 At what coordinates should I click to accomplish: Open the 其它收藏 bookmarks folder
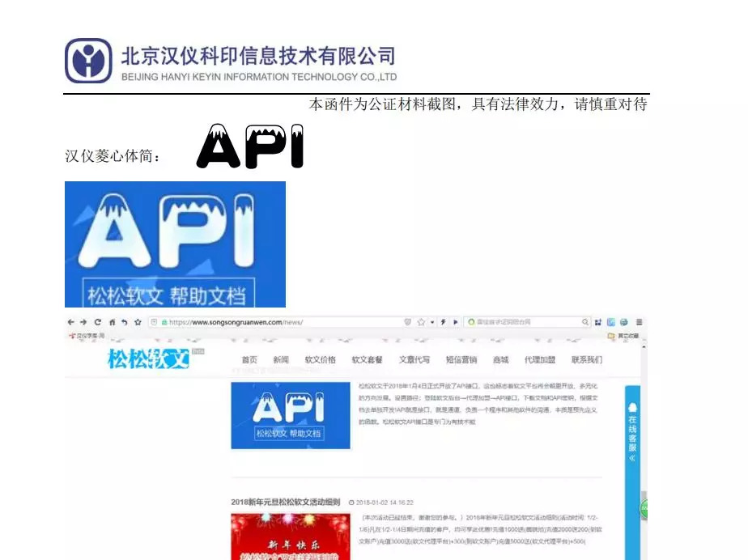623,336
